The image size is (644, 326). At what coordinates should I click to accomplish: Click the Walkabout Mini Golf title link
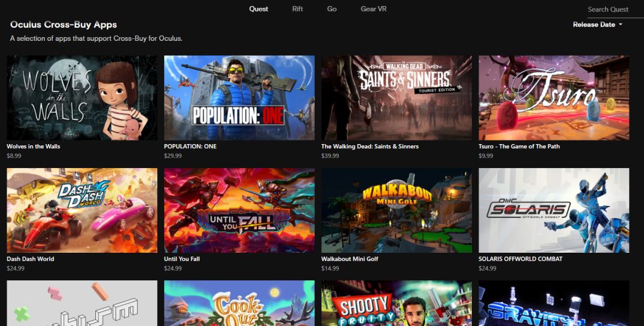click(x=350, y=259)
